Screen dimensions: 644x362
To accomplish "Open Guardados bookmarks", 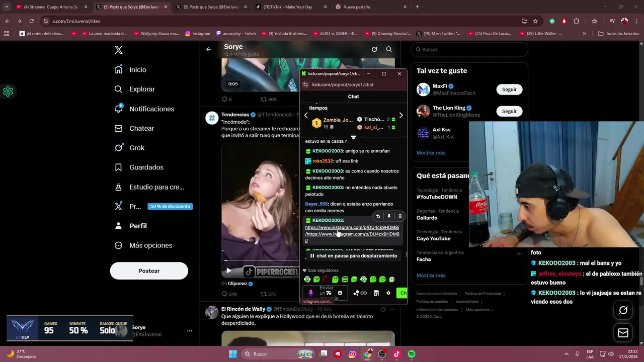I will pyautogui.click(x=138, y=167).
